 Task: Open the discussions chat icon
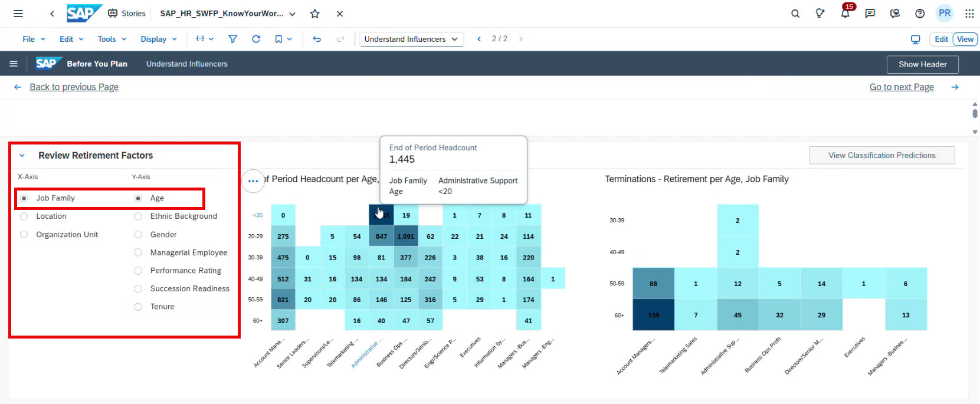[x=870, y=14]
